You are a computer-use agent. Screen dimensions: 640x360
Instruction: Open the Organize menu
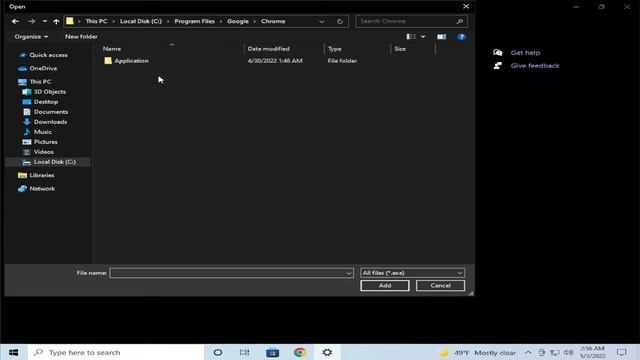[x=31, y=37]
